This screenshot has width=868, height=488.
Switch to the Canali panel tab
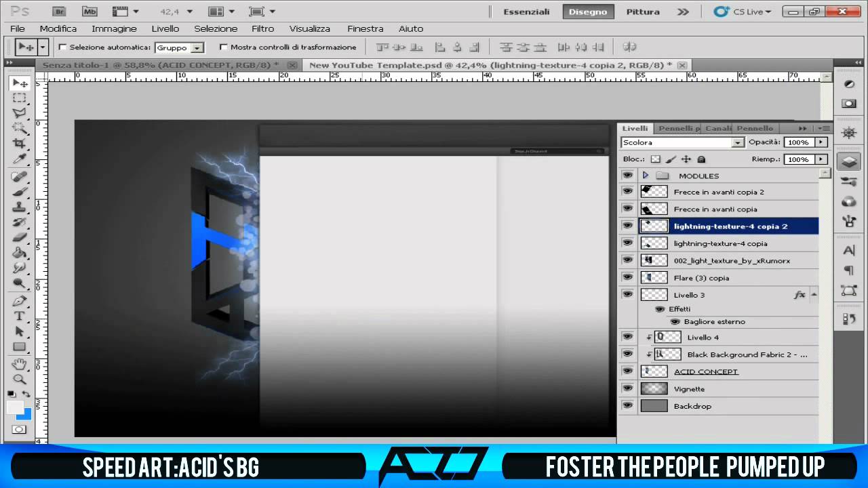(x=718, y=128)
